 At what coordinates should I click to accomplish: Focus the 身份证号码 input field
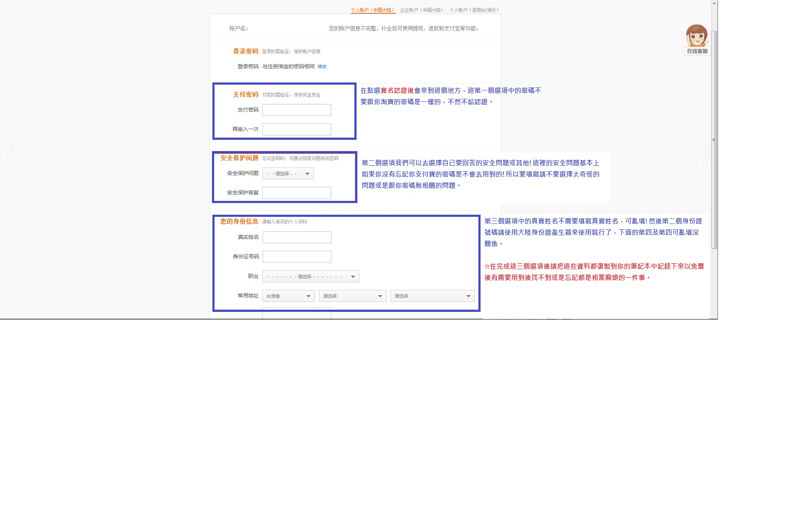(x=297, y=257)
